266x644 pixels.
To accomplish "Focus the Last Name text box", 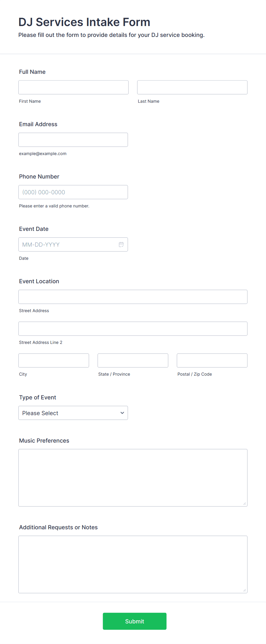I will coord(192,87).
